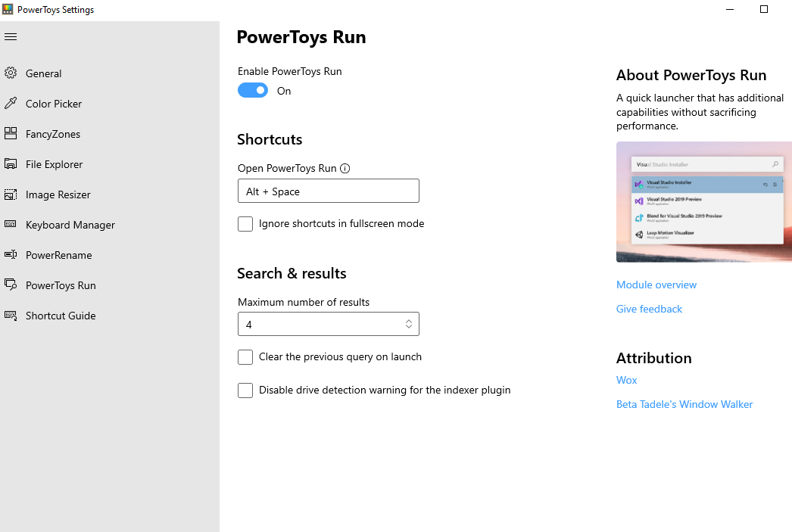Viewport: 792px width, 532px height.
Task: Disable the Enable PowerToys Run toggle
Action: point(252,90)
